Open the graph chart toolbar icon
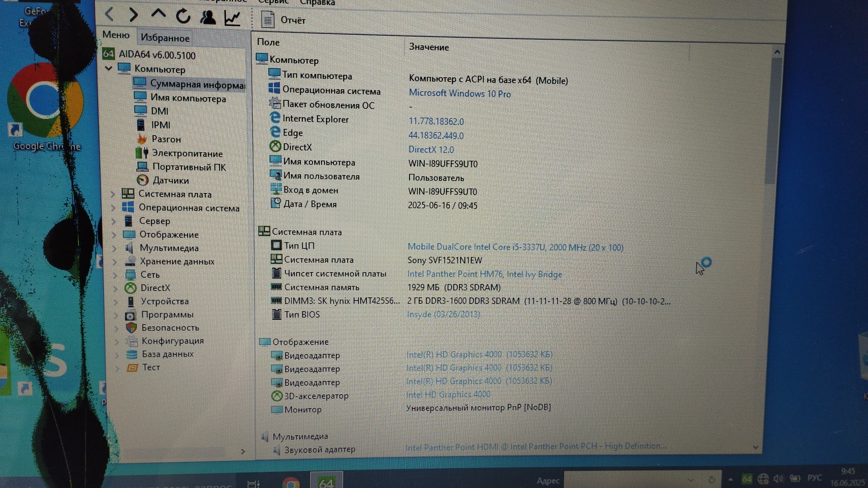868x488 pixels. click(x=232, y=19)
